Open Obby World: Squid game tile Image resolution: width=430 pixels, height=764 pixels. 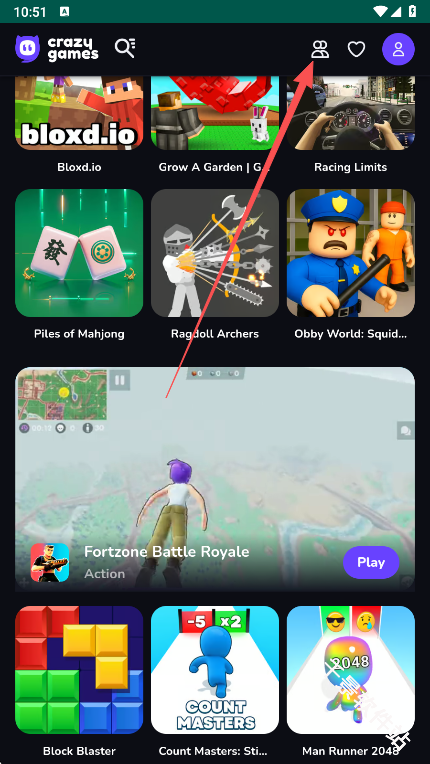coord(351,253)
